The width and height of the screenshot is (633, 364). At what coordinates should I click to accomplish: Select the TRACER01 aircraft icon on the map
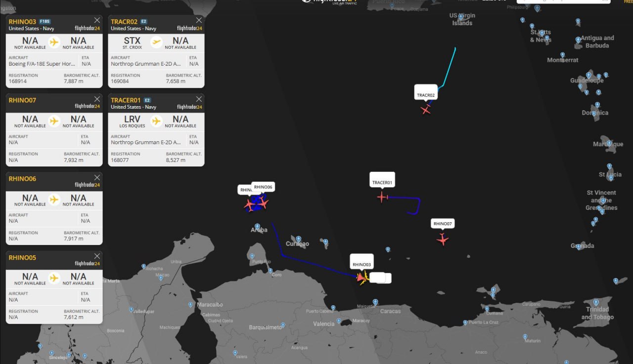[382, 198]
